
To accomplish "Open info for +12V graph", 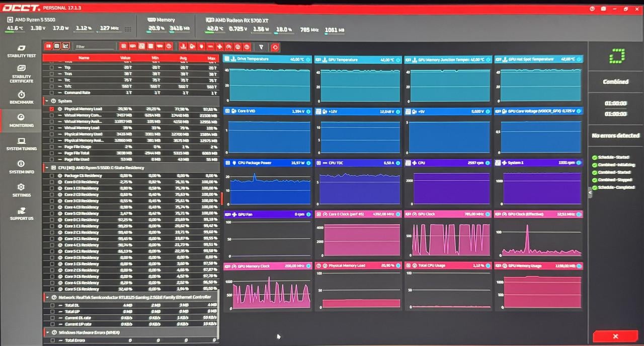I will (x=398, y=111).
